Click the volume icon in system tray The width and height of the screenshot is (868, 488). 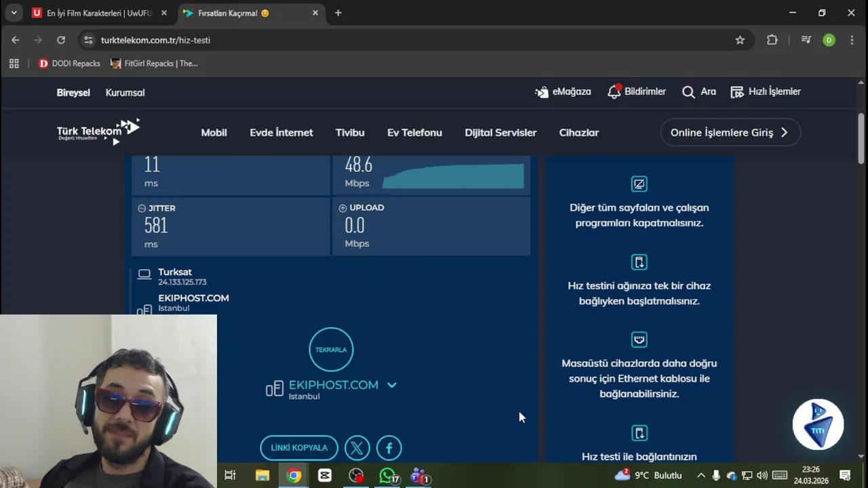[762, 476]
